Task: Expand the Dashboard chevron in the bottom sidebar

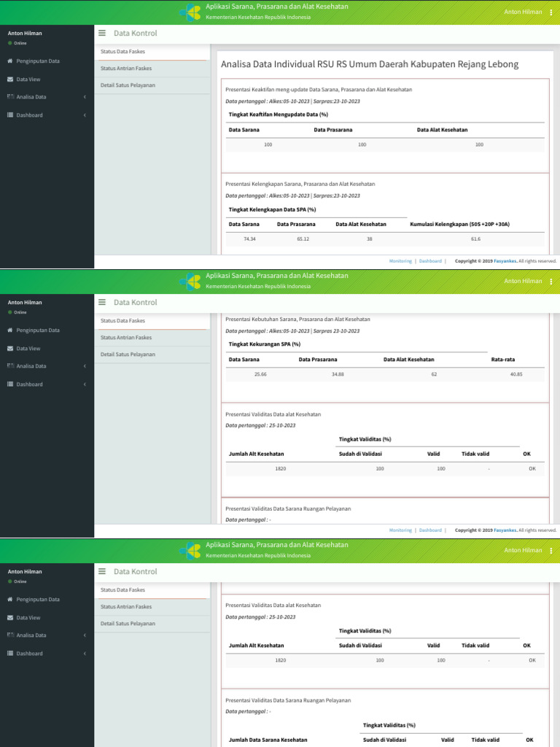Action: [x=85, y=654]
